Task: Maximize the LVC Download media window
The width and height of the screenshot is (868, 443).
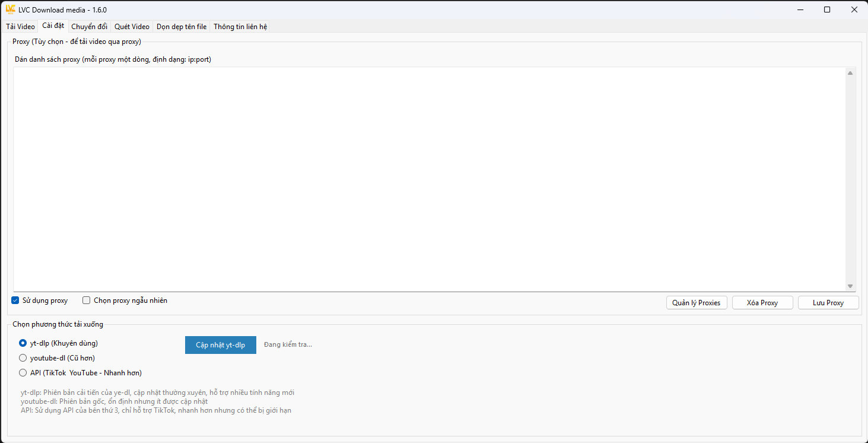Action: (827, 10)
